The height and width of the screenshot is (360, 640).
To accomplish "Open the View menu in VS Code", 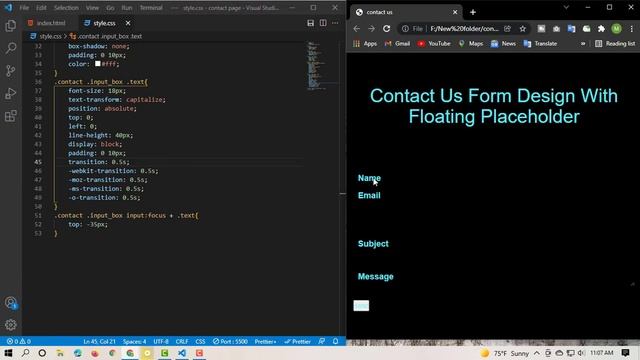I will 92,8.
